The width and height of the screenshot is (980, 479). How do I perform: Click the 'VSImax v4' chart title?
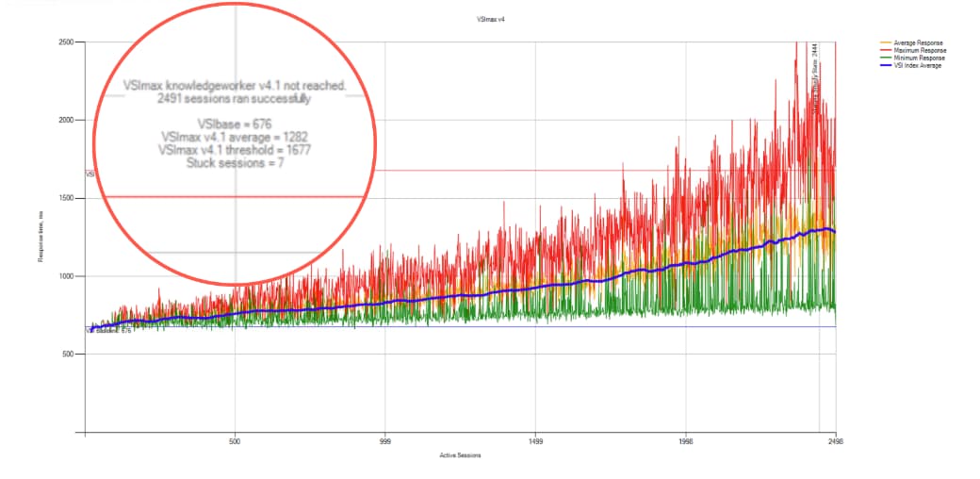click(490, 20)
